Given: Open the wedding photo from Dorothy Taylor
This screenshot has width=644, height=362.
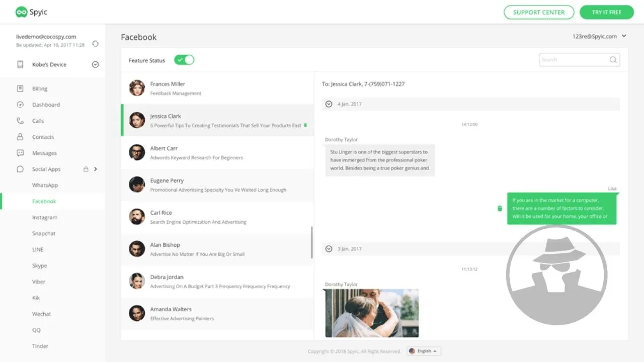Looking at the screenshot, I should [x=372, y=313].
